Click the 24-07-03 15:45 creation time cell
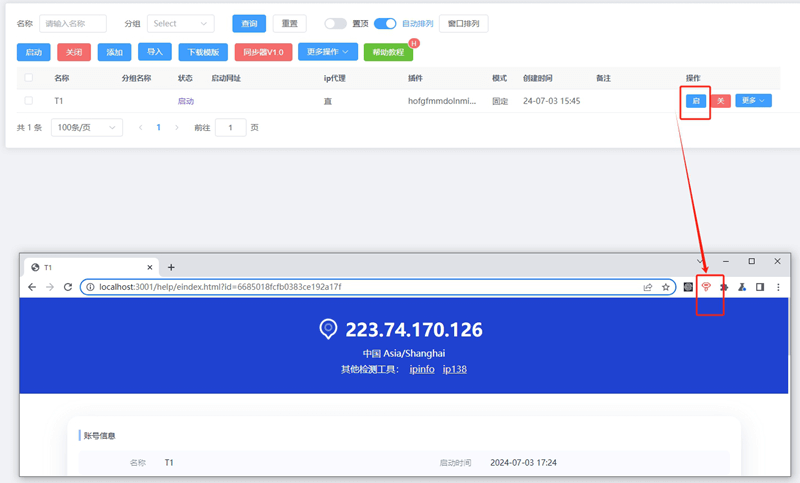800x483 pixels. coord(552,101)
